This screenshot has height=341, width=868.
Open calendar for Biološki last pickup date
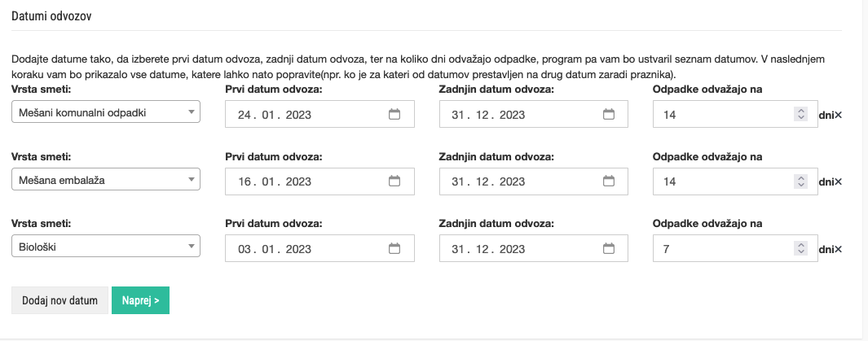click(608, 248)
